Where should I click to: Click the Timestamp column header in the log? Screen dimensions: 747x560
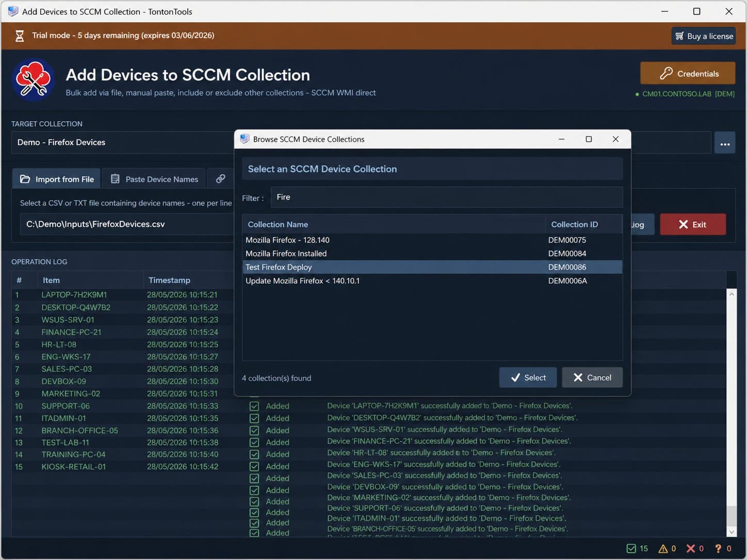pyautogui.click(x=189, y=280)
